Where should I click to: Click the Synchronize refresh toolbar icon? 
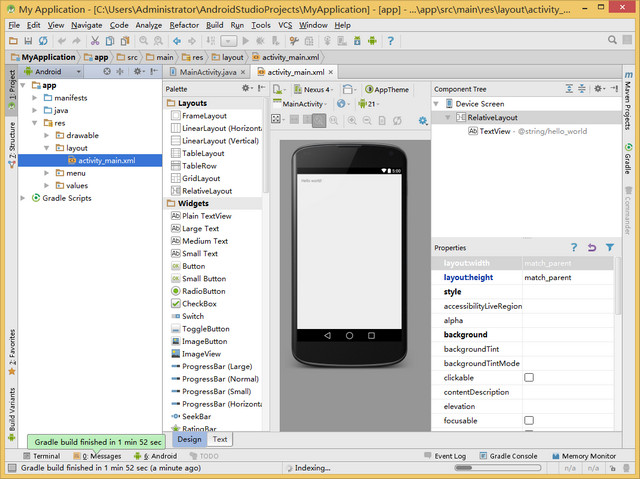coord(45,41)
